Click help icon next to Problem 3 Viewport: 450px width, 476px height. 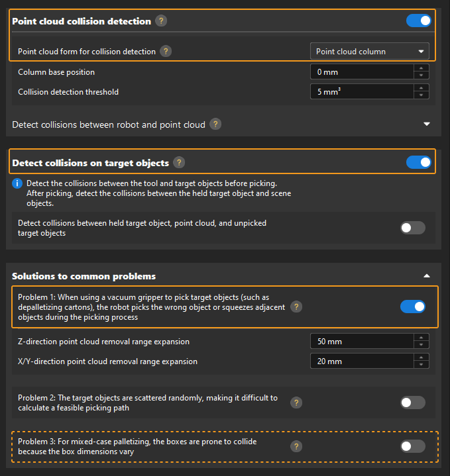click(297, 446)
